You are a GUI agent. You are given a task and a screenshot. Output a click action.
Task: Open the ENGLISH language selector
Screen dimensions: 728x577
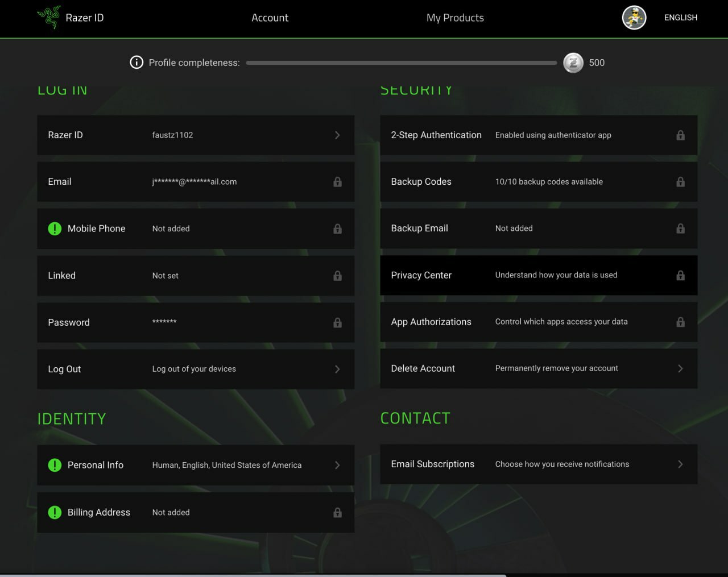(x=681, y=18)
